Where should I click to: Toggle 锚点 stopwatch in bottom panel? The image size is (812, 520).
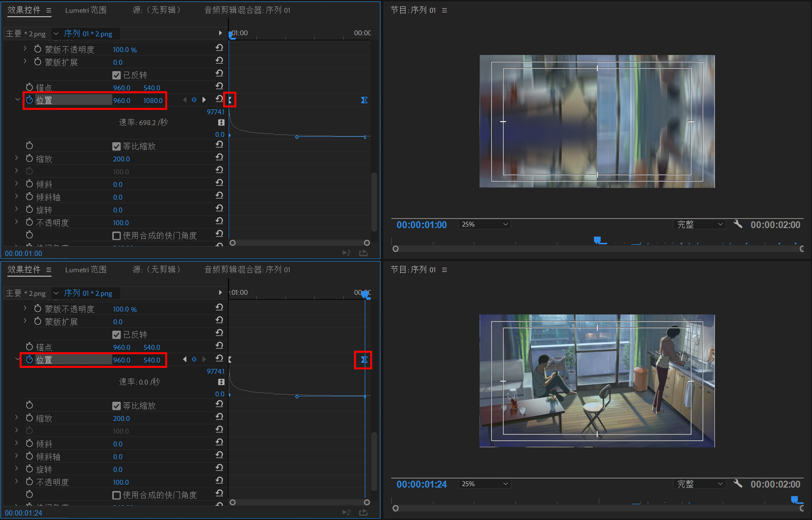[29, 347]
